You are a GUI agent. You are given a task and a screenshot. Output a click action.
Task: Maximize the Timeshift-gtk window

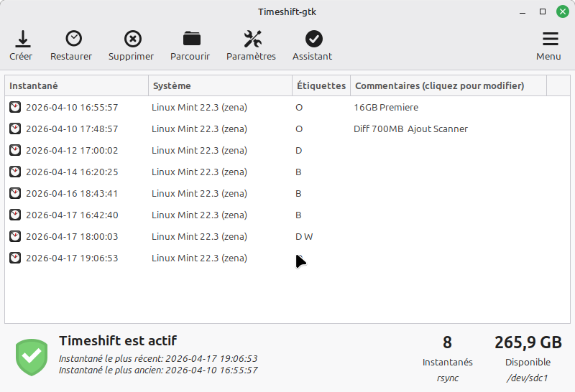[x=543, y=11]
